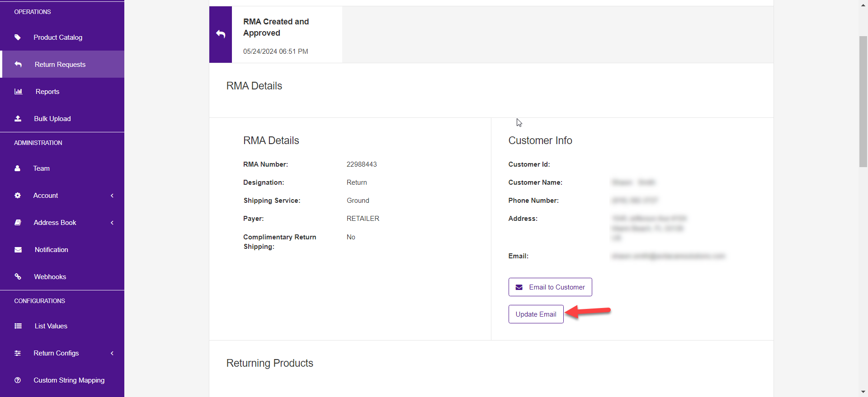The height and width of the screenshot is (397, 868).
Task: Open Product Catalog from the sidebar
Action: coord(58,37)
